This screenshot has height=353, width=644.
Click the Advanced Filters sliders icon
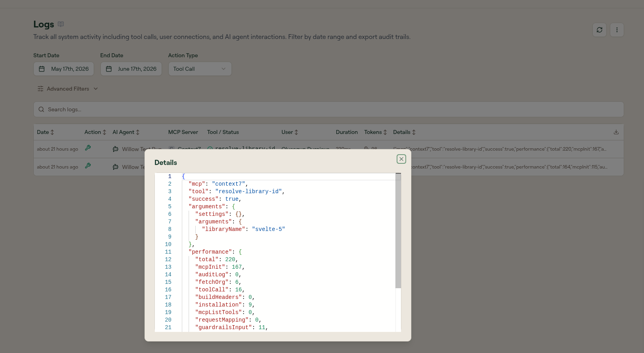40,89
